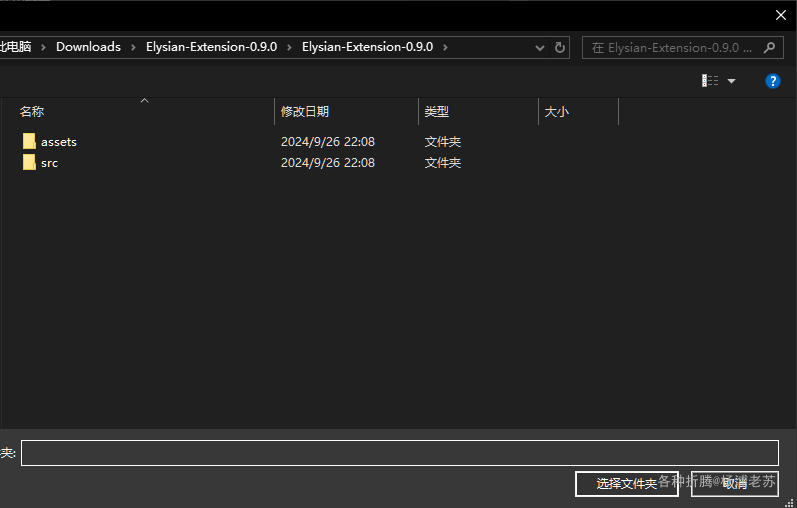Open the address bar history dropdown
The width and height of the screenshot is (797, 508).
(540, 48)
